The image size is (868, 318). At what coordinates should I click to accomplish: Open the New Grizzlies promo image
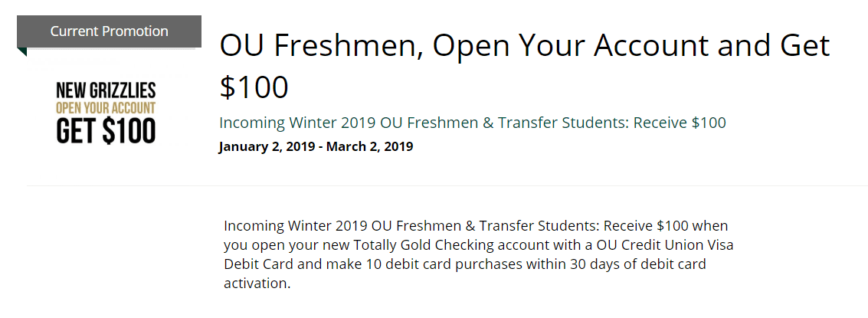(106, 113)
